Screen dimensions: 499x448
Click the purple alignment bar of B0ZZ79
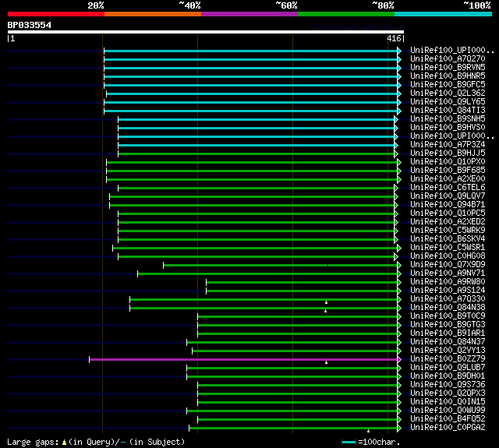pyautogui.click(x=243, y=360)
